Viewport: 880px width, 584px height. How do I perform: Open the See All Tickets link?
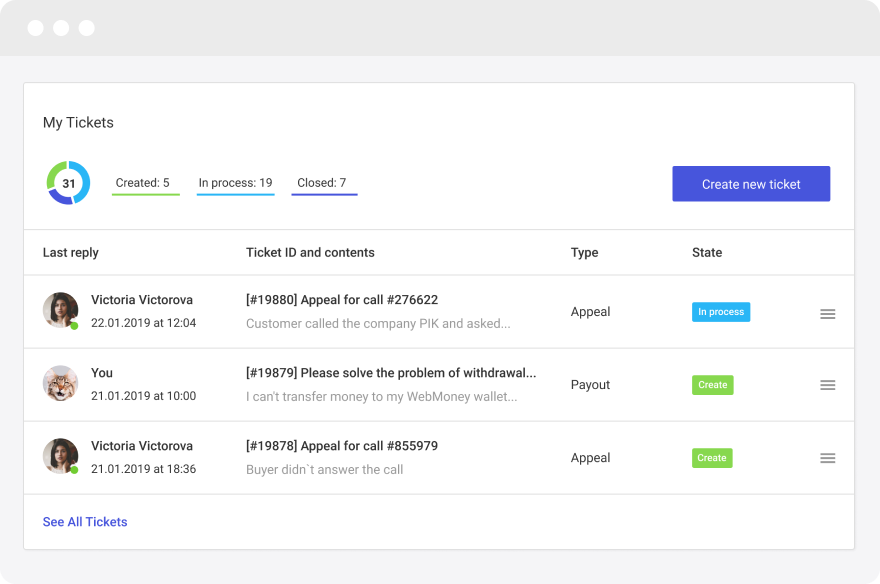coord(85,522)
